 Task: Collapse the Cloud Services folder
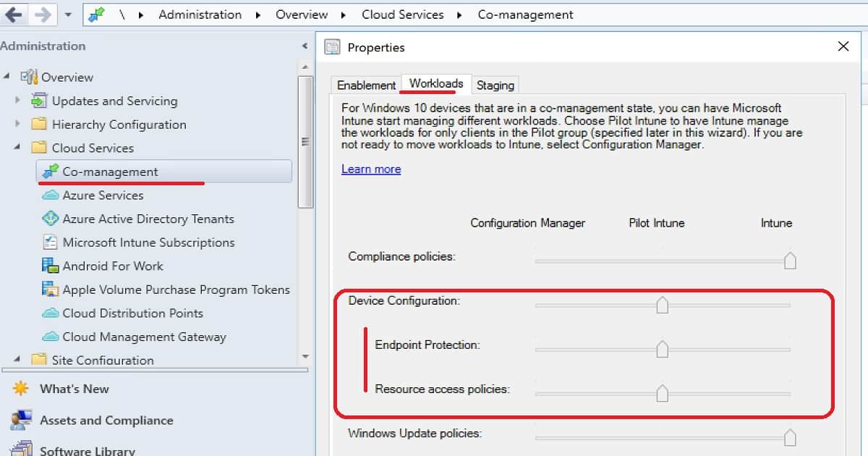click(x=18, y=148)
